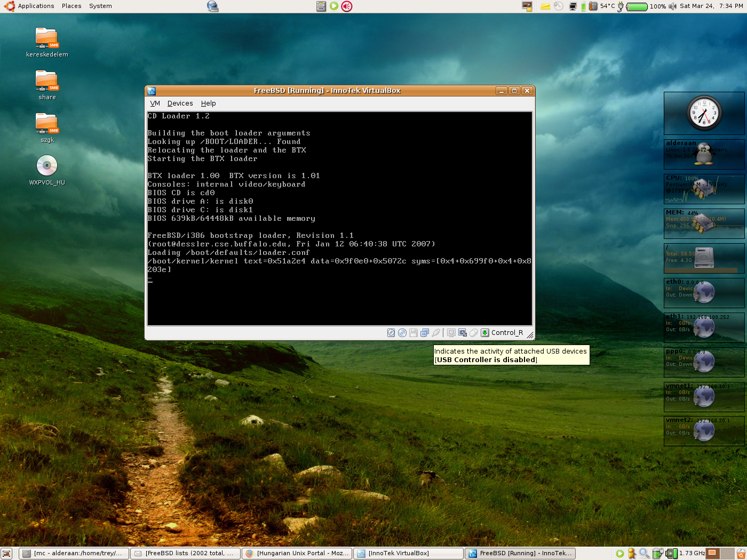
Task: Click the VirtualBox window title bar icon
Action: (152, 91)
